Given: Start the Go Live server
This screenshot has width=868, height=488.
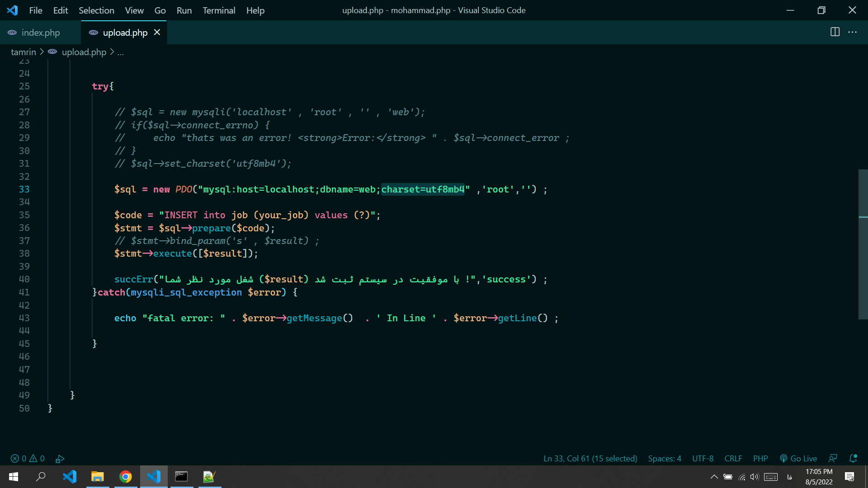Looking at the screenshot, I should (798, 459).
